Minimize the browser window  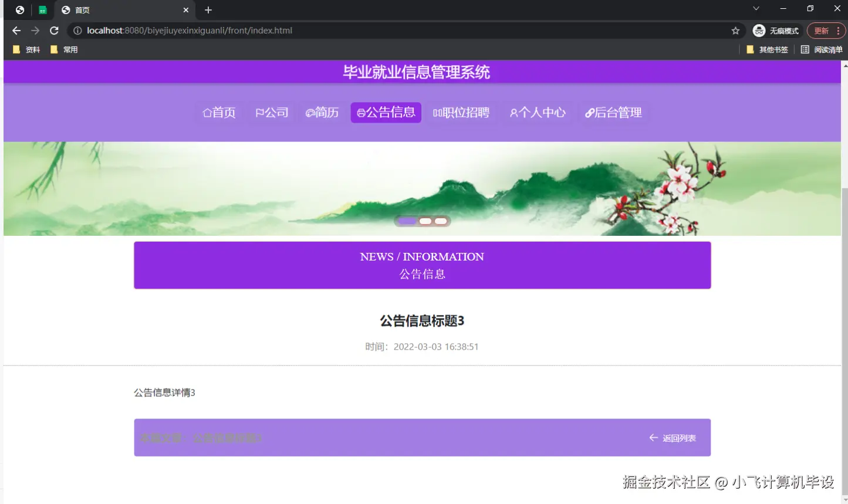point(783,9)
